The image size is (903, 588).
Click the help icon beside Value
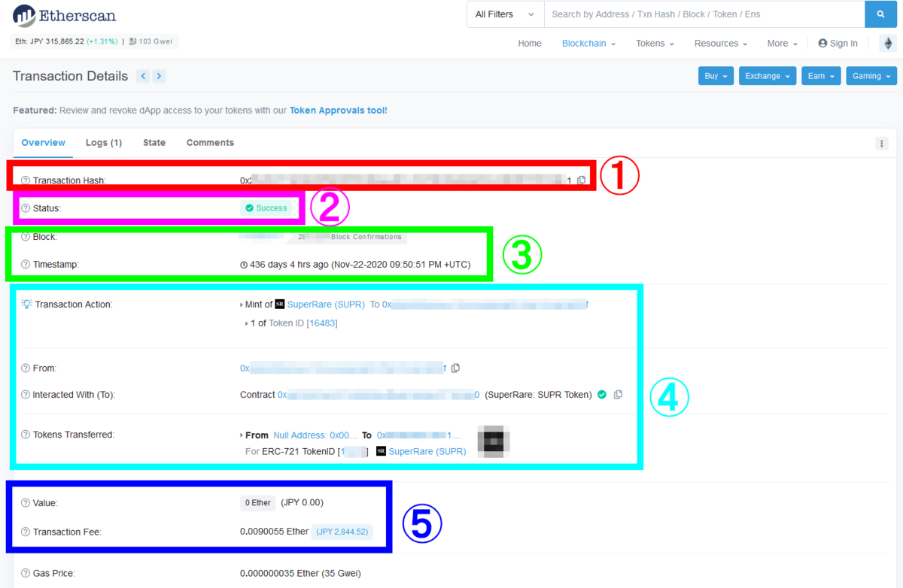(26, 502)
